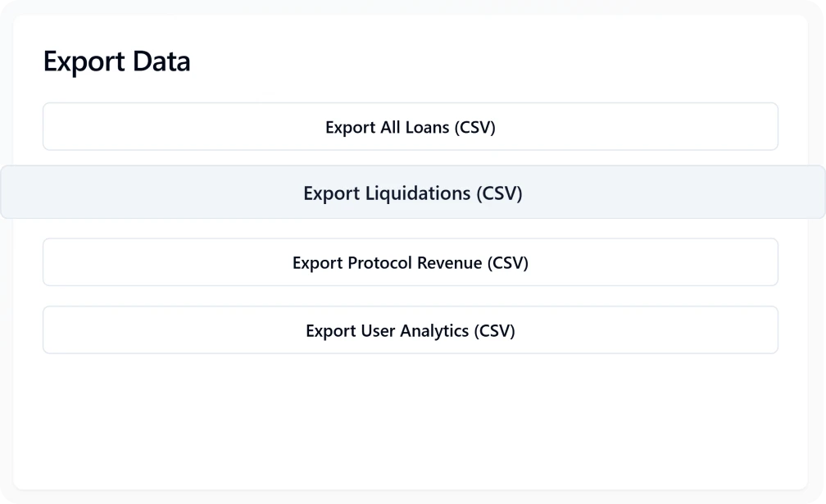Click the Export Data heading

pos(117,61)
